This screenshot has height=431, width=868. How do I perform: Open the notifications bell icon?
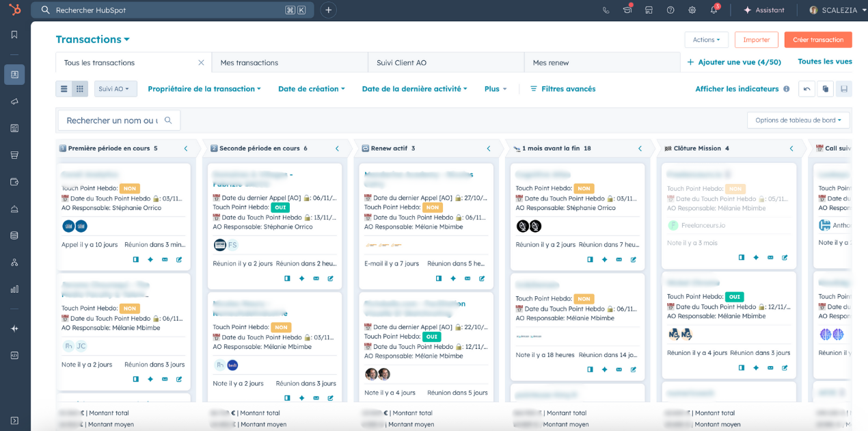click(714, 10)
